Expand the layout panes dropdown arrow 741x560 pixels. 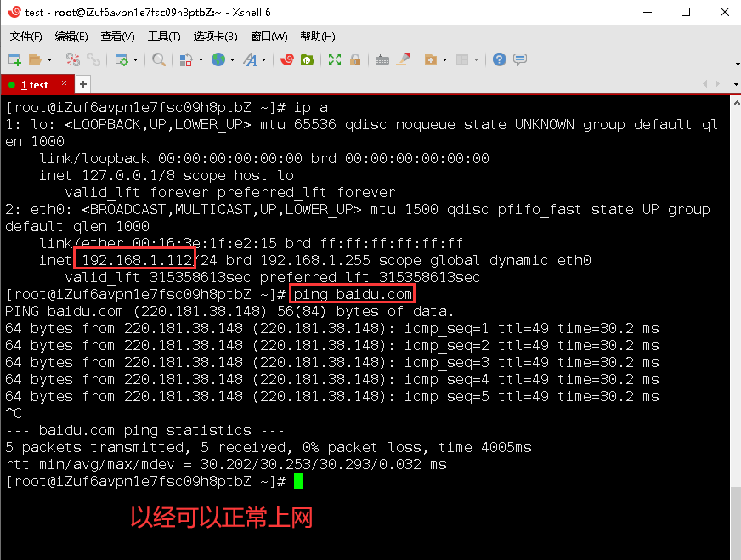point(476,60)
